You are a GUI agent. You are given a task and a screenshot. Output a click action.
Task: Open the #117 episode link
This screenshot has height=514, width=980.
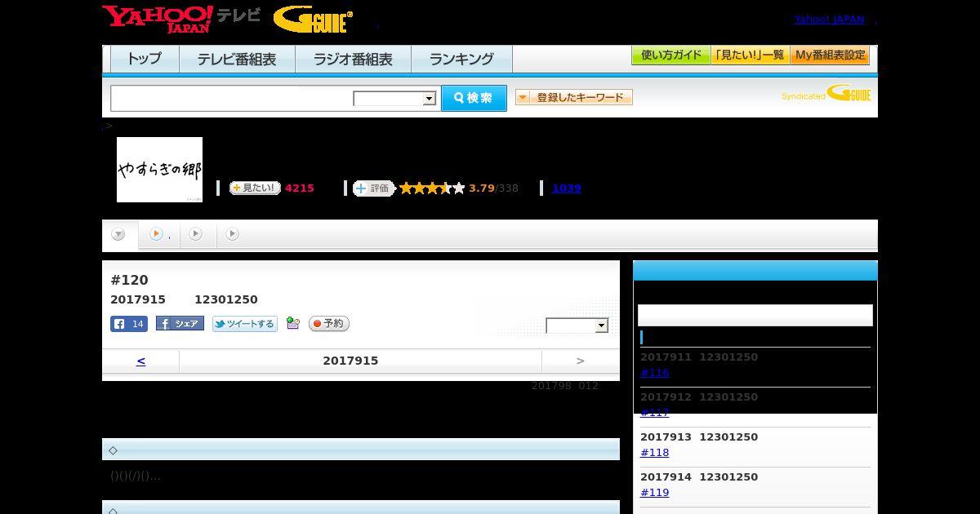(x=655, y=413)
